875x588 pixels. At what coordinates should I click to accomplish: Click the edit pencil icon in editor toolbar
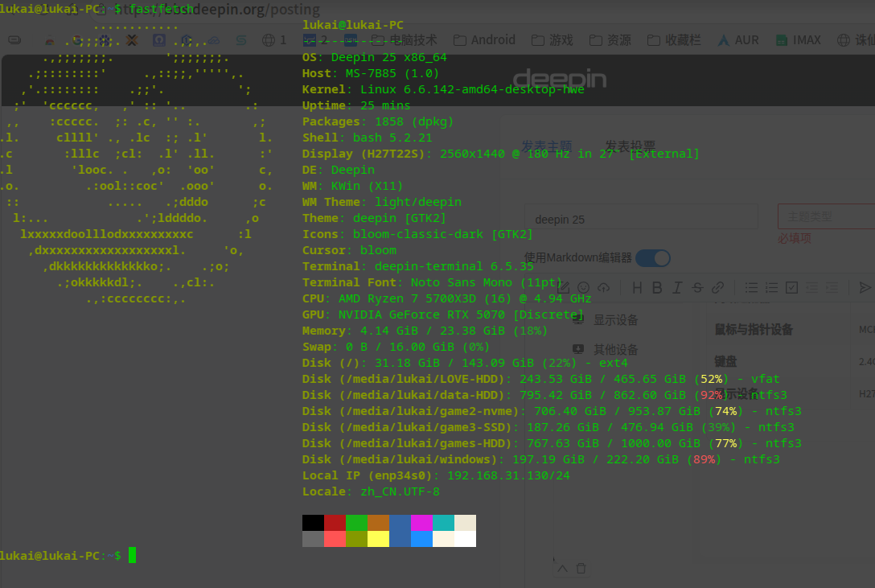click(x=563, y=287)
